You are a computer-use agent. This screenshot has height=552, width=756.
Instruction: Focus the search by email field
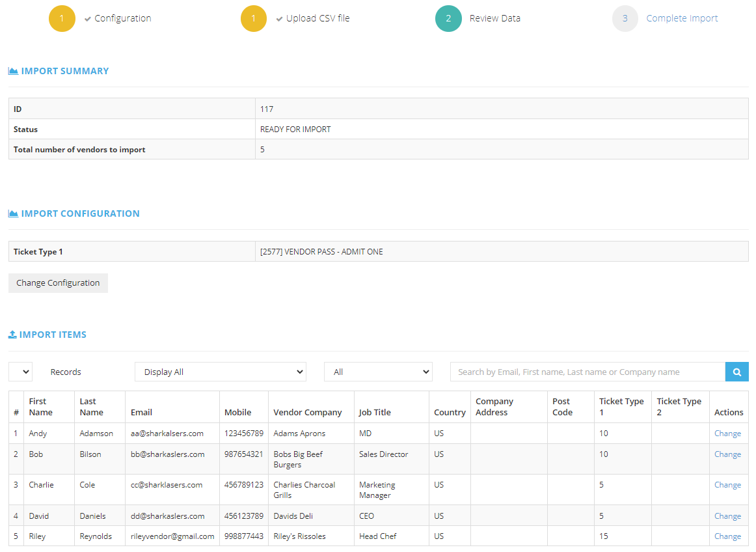tap(587, 372)
